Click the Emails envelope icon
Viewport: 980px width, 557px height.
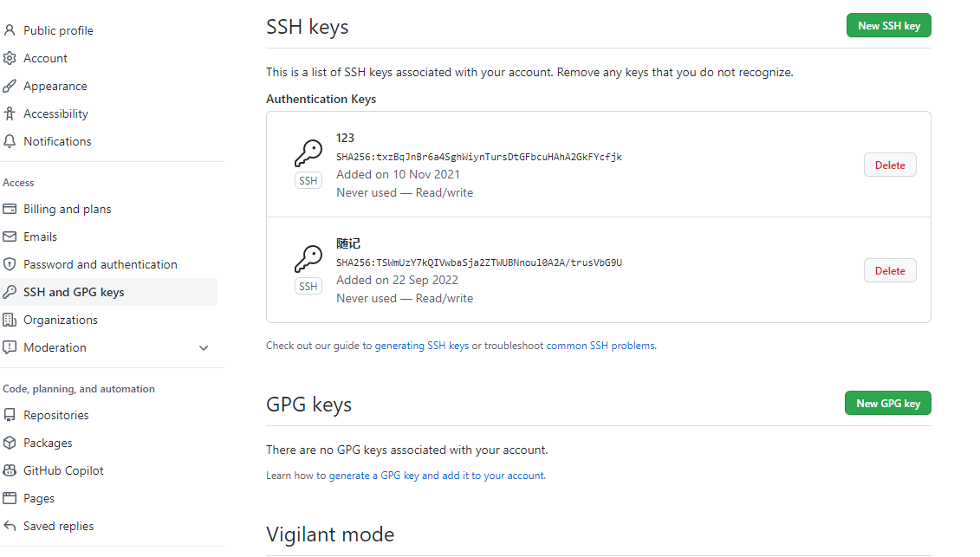pos(10,236)
